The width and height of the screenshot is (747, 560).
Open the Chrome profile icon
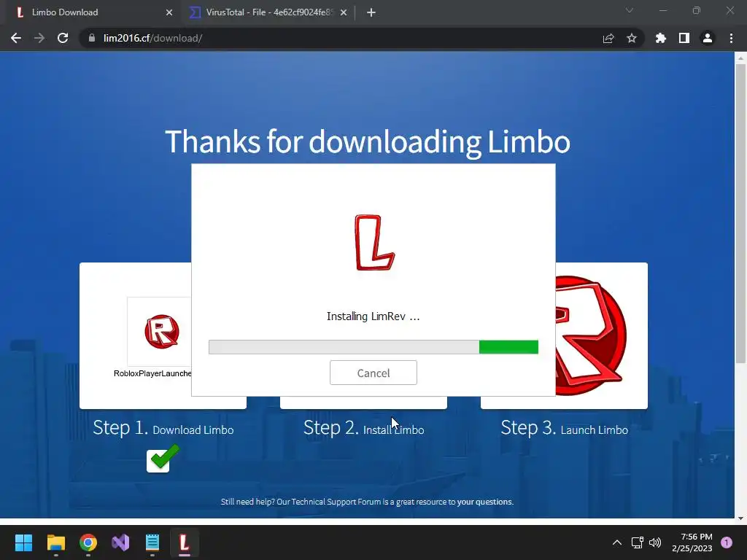[708, 38]
